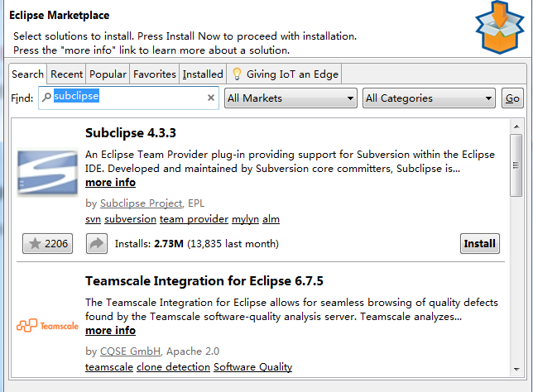533x392 pixels.
Task: Click the subversion tag link
Action: 130,219
